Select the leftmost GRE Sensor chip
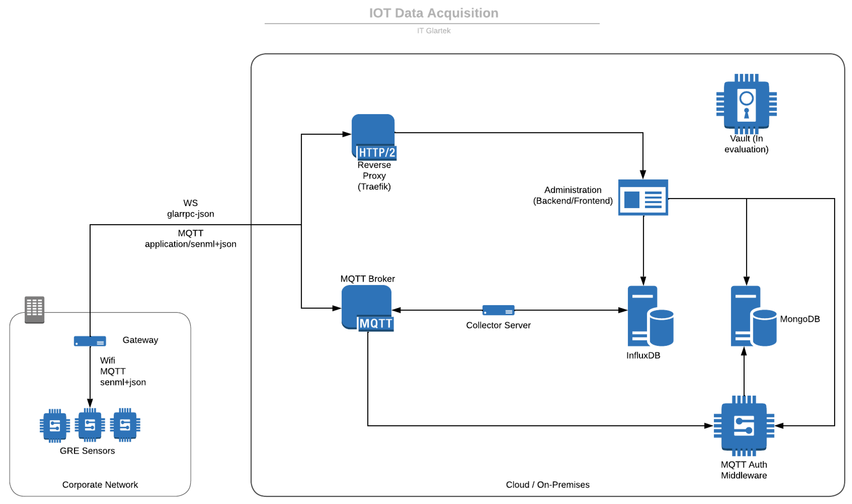 [55, 426]
